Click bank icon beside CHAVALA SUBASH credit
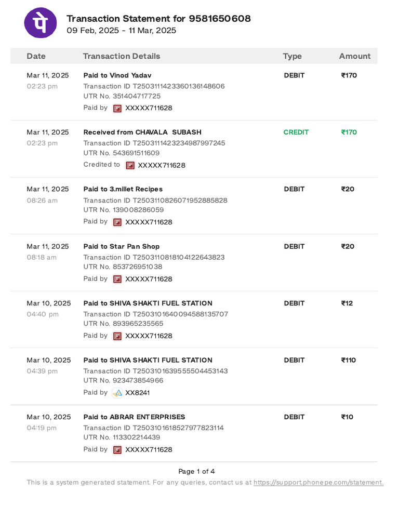The height and width of the screenshot is (532, 399). [130, 165]
